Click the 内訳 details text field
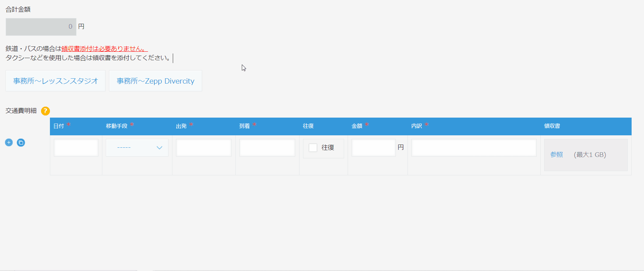The image size is (644, 271). pyautogui.click(x=474, y=148)
